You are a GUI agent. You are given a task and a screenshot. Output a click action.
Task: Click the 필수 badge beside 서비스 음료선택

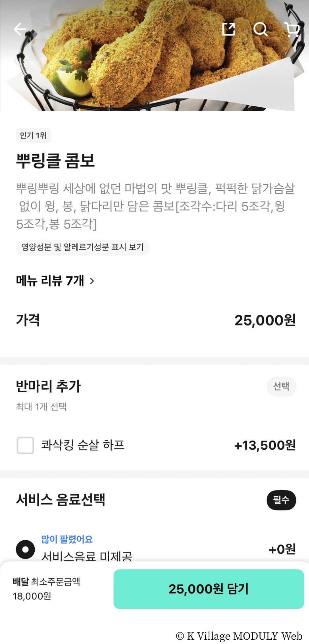pos(281,500)
